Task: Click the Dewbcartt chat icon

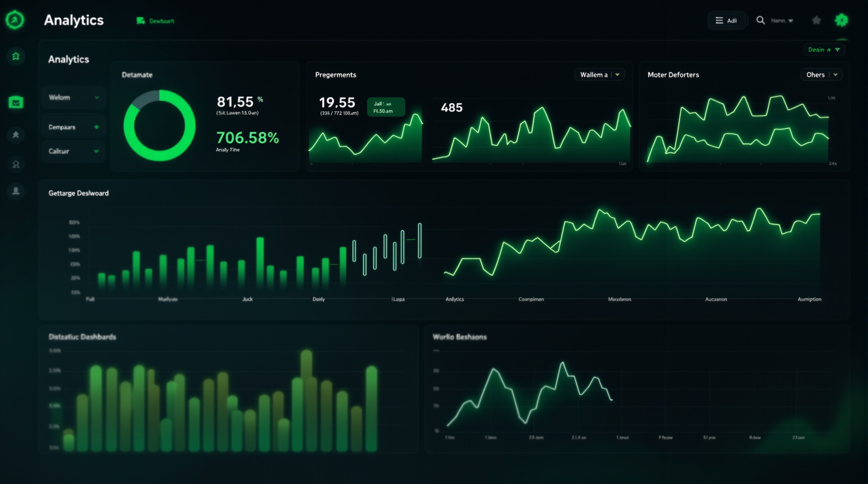Action: click(x=140, y=21)
